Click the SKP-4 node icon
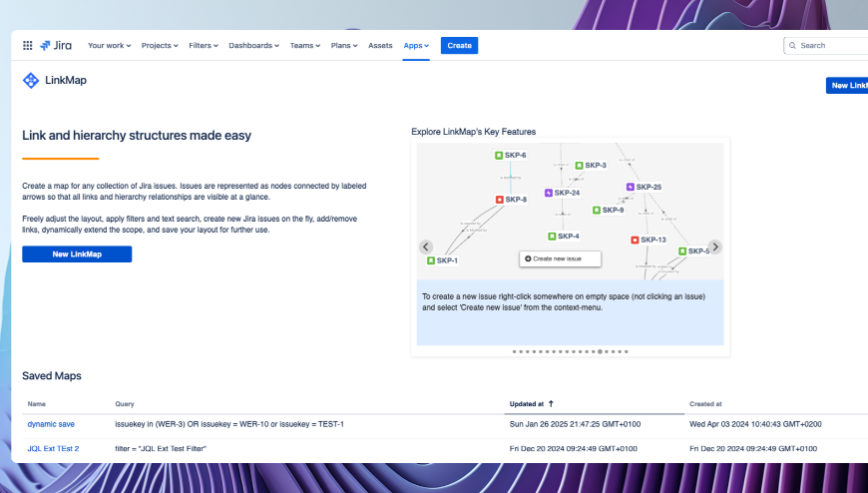Image resolution: width=868 pixels, height=493 pixels. tap(552, 236)
